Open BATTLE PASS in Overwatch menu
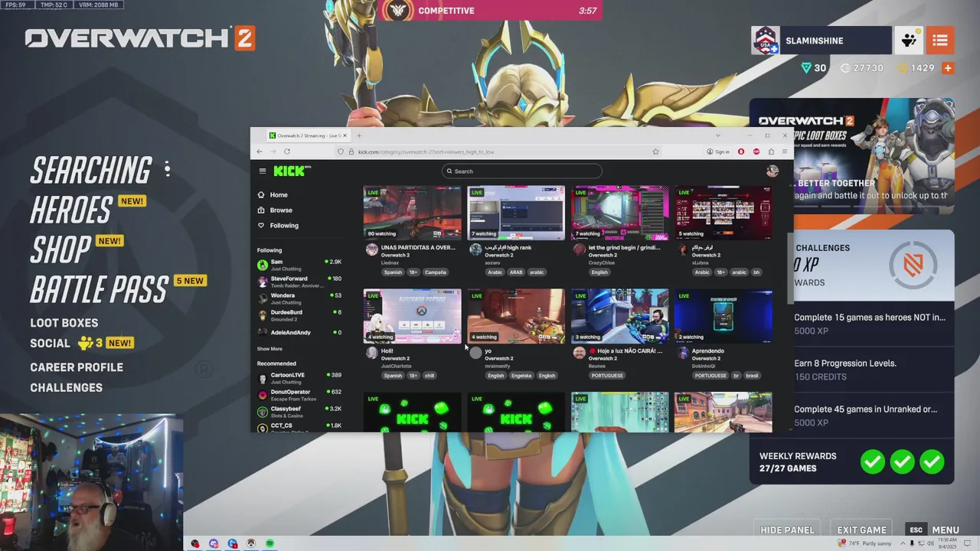 tap(100, 290)
